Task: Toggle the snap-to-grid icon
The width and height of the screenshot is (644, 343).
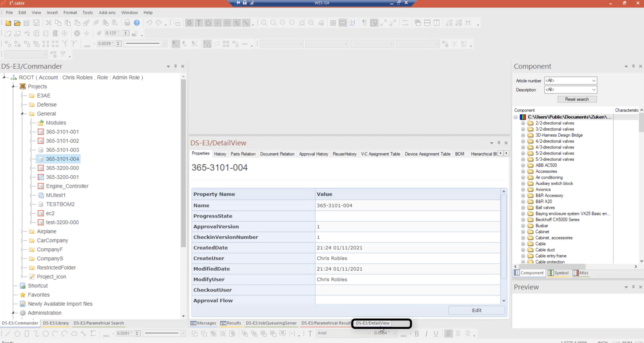Action: (352, 23)
